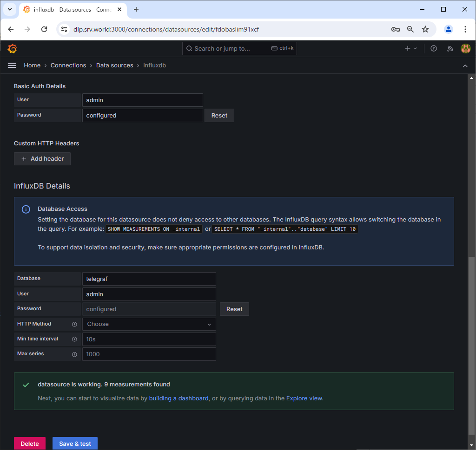Click the page vertical scrollbar thumb
476x450 pixels.
coord(471,346)
